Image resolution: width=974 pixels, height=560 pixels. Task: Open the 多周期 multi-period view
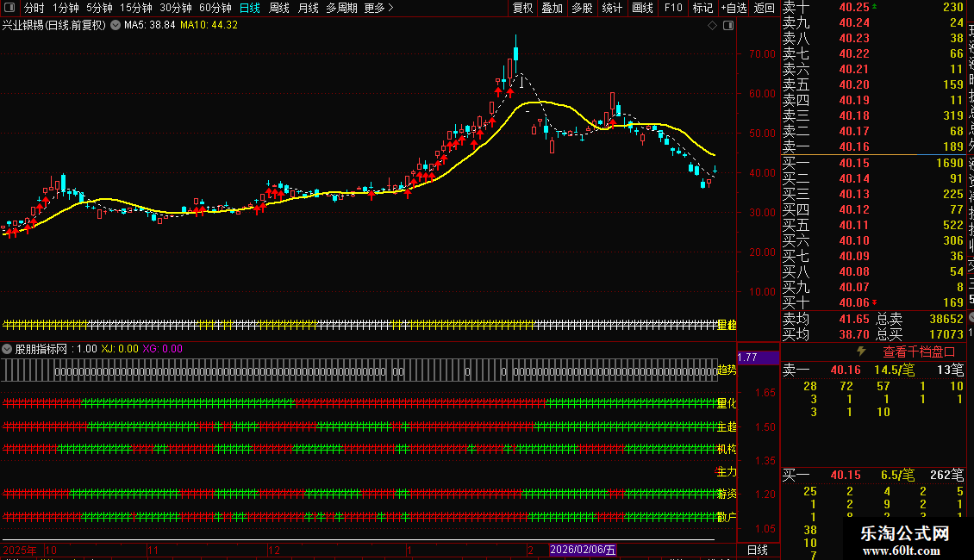point(341,8)
